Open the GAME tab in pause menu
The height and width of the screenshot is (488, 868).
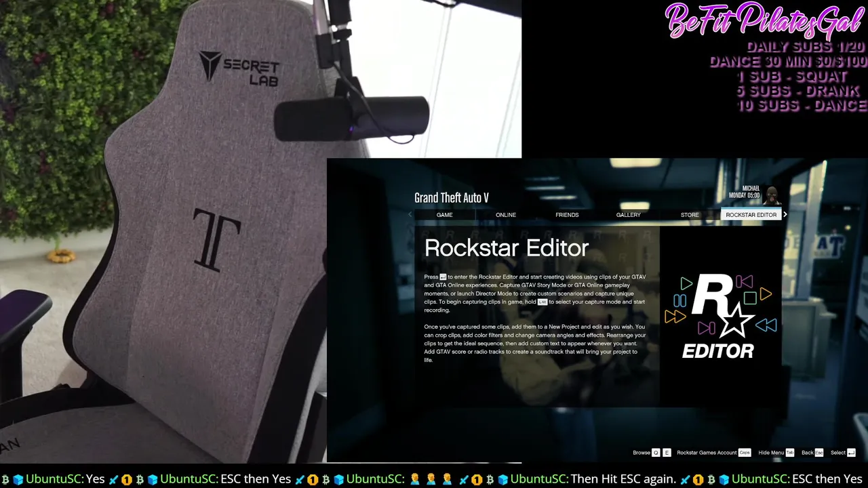tap(445, 215)
